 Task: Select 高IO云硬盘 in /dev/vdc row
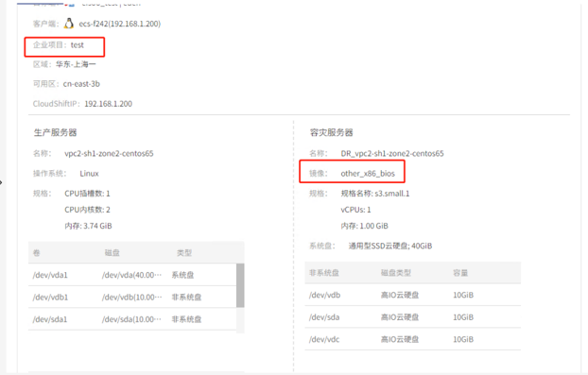400,339
